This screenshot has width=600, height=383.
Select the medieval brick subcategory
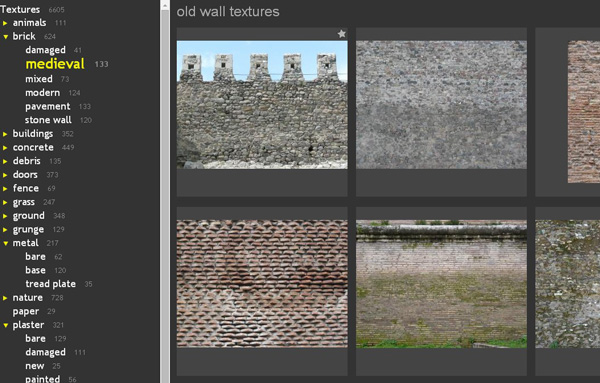point(55,64)
